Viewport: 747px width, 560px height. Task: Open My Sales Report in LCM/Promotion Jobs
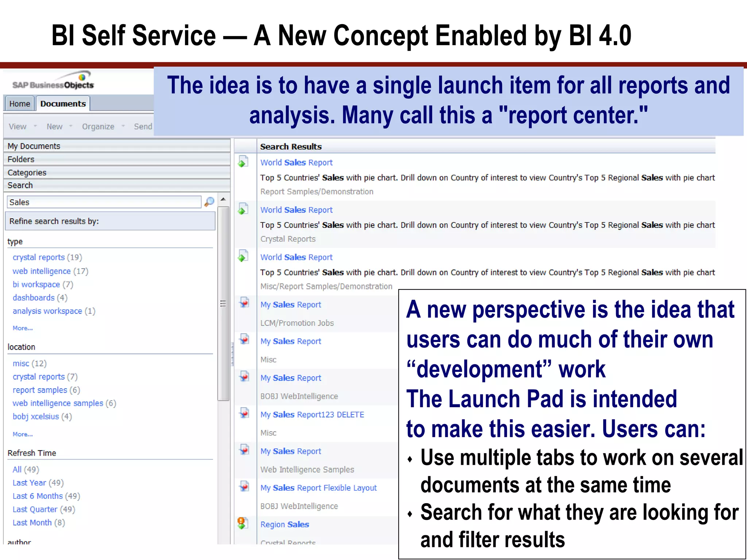pyautogui.click(x=291, y=305)
